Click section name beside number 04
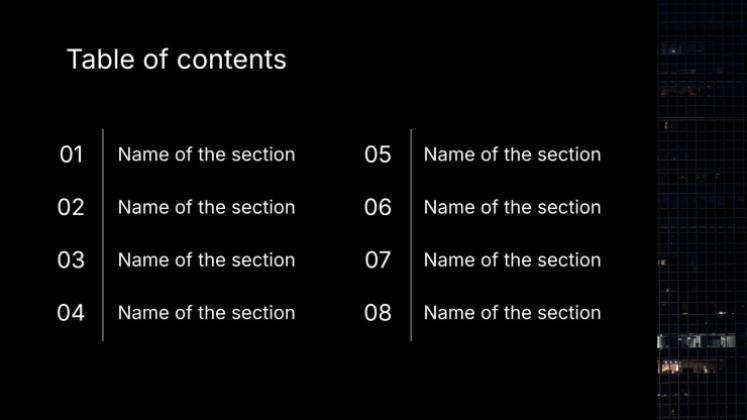Screen dimensions: 747x420 coord(206,313)
